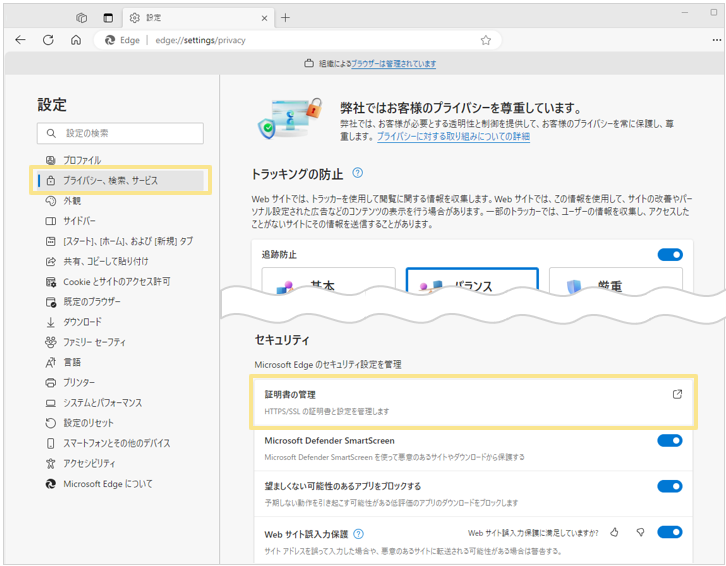Click the thumbs up feedback icon

tap(615, 533)
